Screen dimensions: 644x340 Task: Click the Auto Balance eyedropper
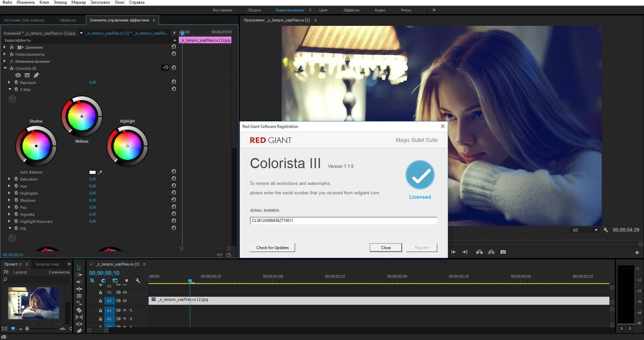click(100, 172)
